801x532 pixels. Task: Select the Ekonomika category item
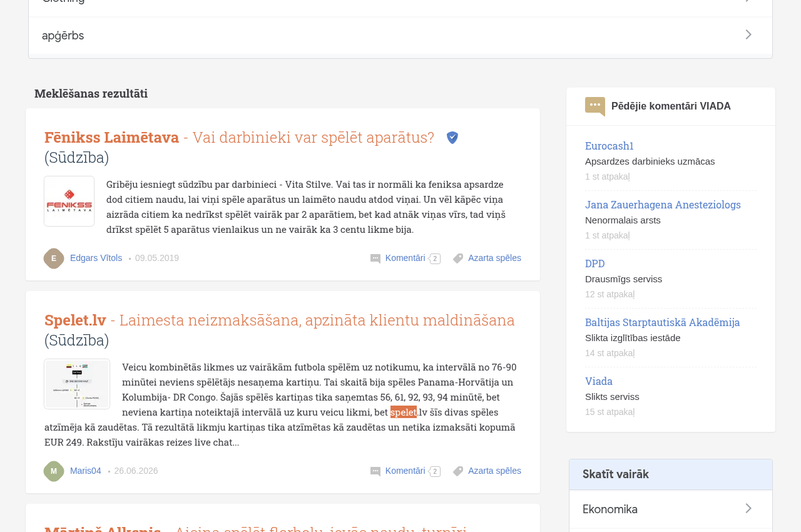[x=671, y=509]
